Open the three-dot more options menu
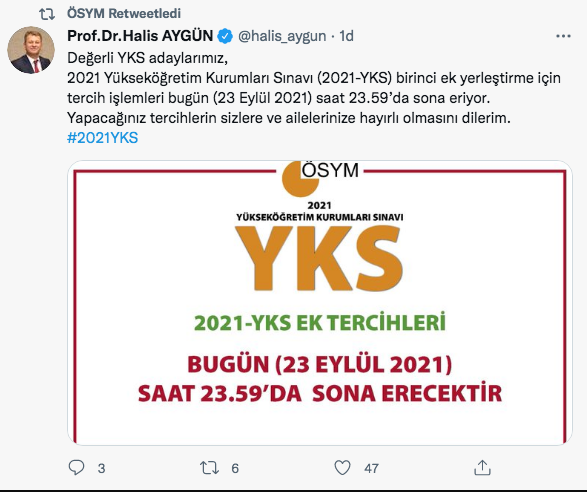587x492 pixels. click(x=563, y=36)
